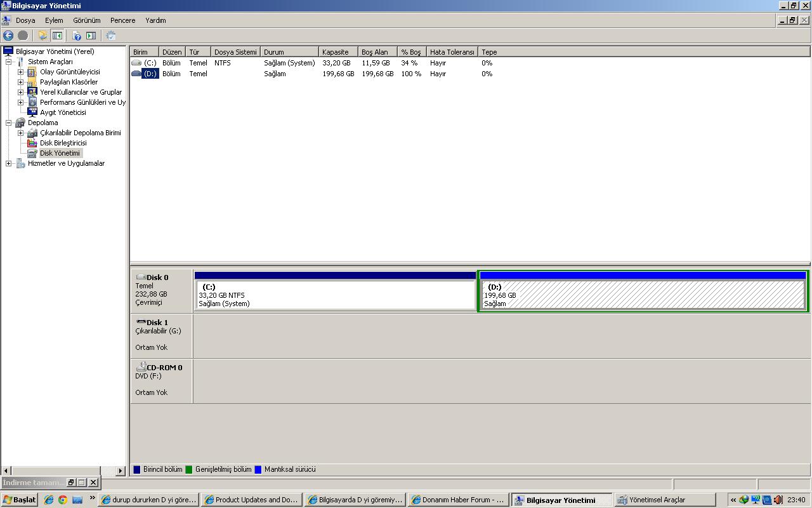Screen dimensions: 812x508
Task: Click the (C:) drive icon in volume list
Action: (x=136, y=63)
